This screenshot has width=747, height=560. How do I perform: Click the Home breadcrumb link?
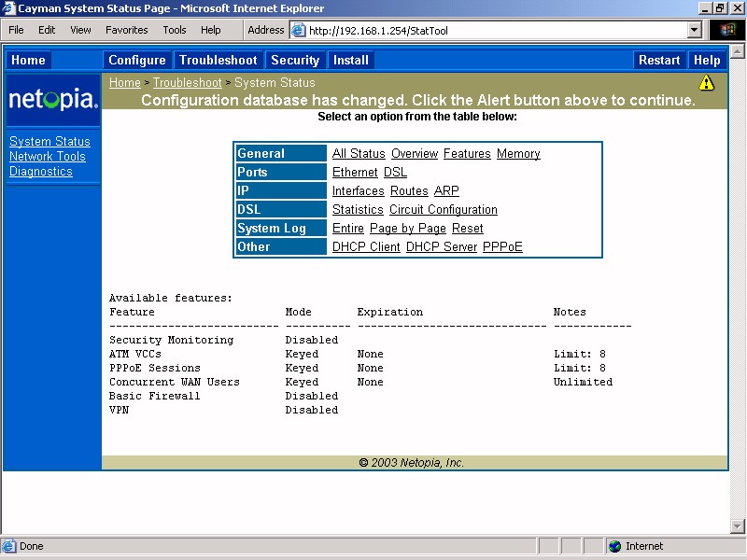125,83
